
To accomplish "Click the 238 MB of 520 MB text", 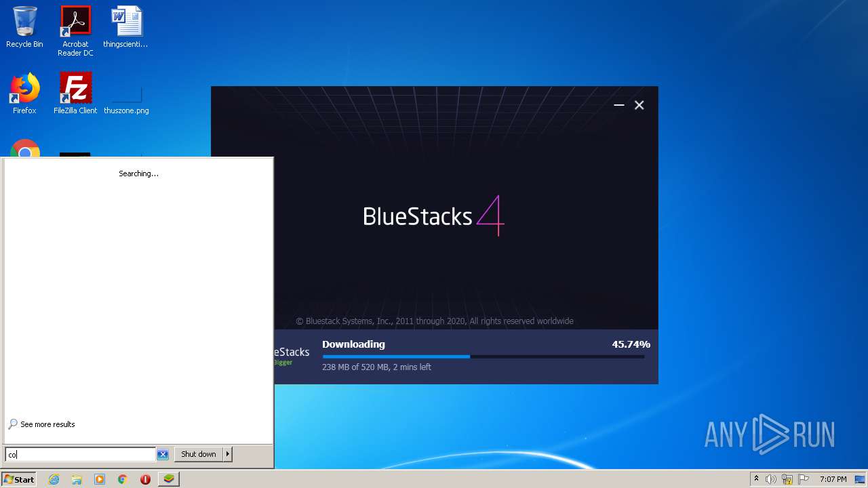I will (x=376, y=367).
